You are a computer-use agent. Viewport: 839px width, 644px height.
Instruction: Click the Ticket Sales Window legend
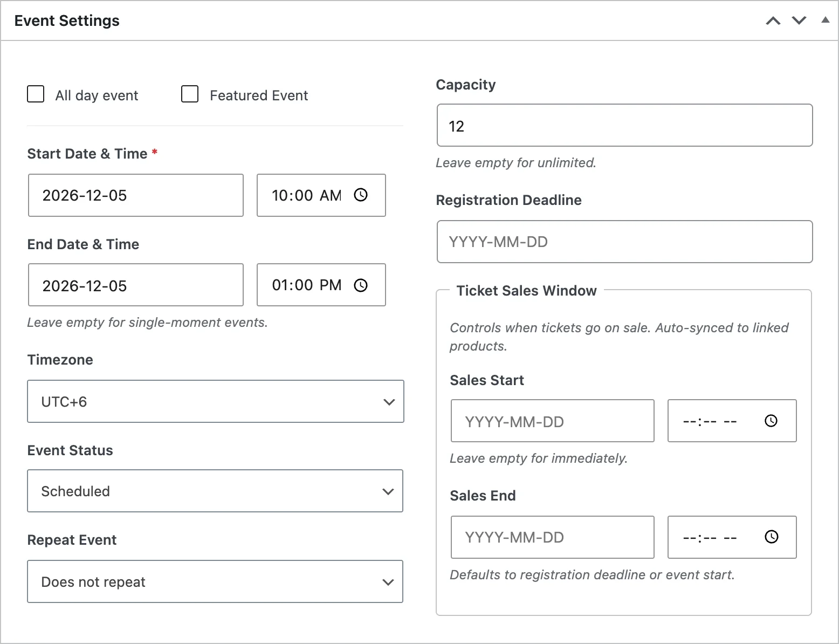[526, 291]
